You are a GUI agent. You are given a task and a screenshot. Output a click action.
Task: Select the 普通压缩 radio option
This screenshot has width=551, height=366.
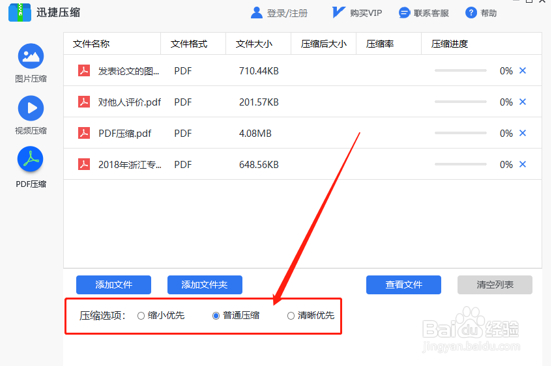(216, 316)
